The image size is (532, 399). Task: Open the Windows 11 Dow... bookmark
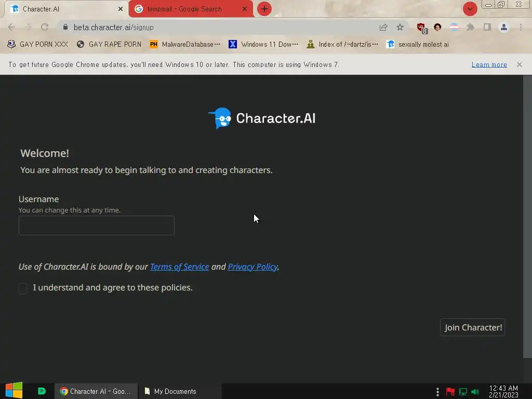pyautogui.click(x=263, y=45)
